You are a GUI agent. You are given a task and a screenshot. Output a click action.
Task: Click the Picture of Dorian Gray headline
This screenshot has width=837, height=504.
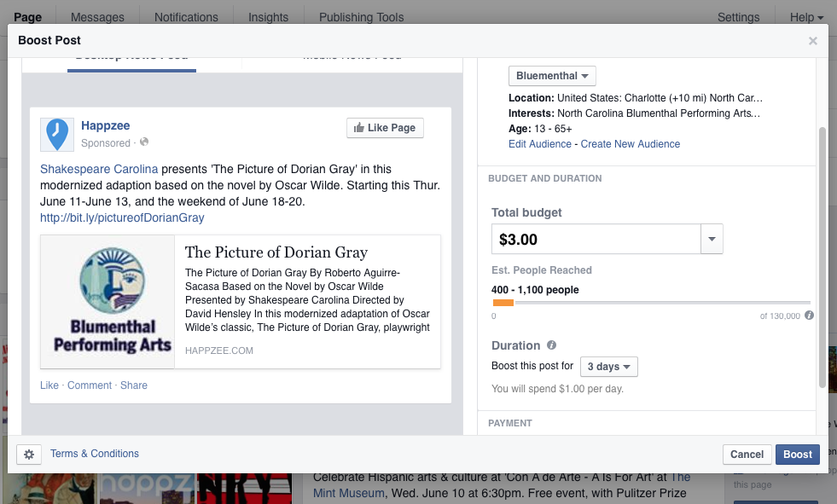tap(276, 252)
